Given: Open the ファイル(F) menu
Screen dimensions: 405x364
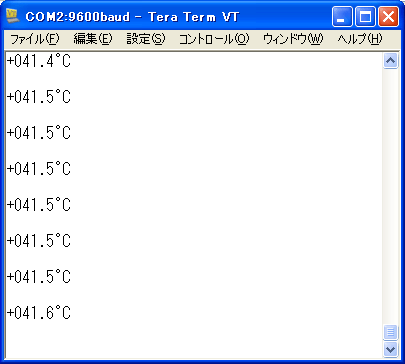Looking at the screenshot, I should point(35,39).
